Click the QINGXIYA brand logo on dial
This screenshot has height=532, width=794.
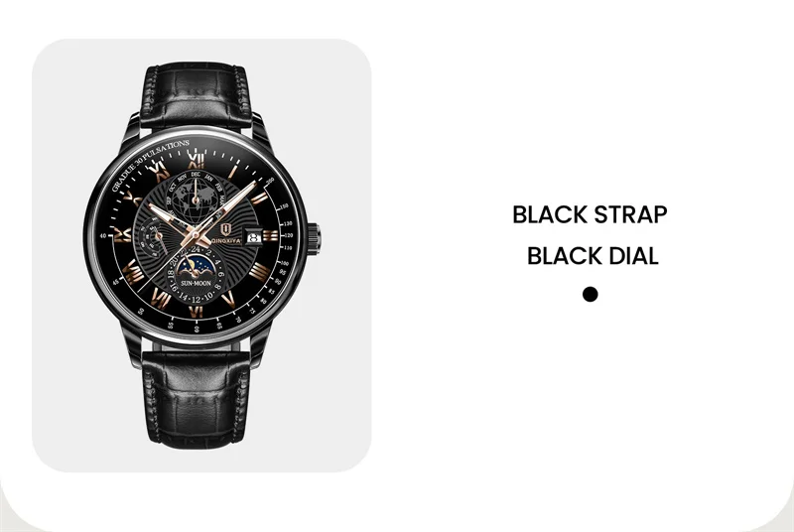225,233
